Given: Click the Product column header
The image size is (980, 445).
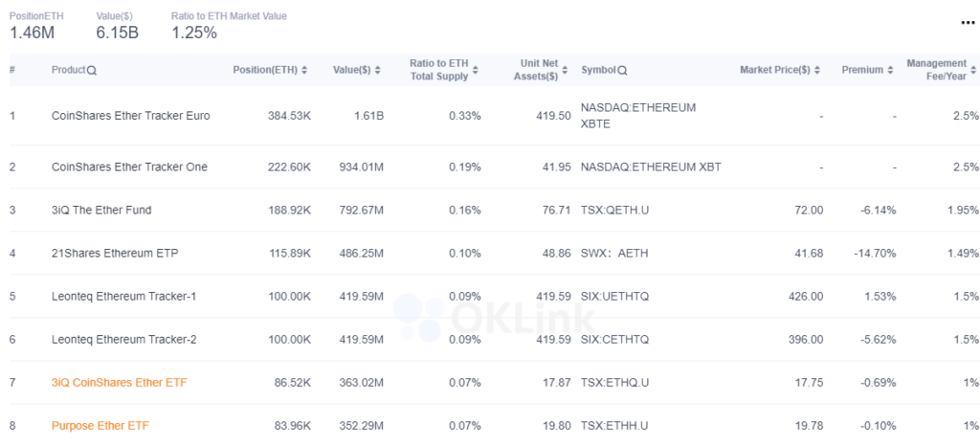Looking at the screenshot, I should 68,70.
